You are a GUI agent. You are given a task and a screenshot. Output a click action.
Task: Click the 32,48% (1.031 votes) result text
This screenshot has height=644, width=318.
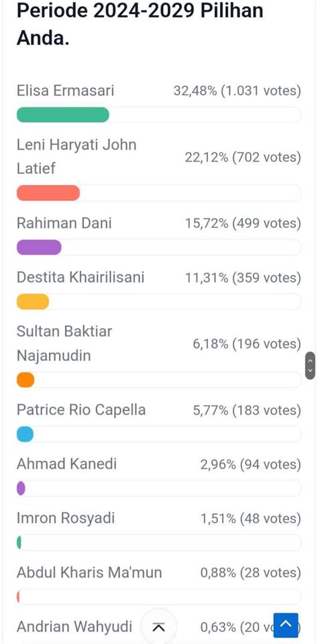237,91
